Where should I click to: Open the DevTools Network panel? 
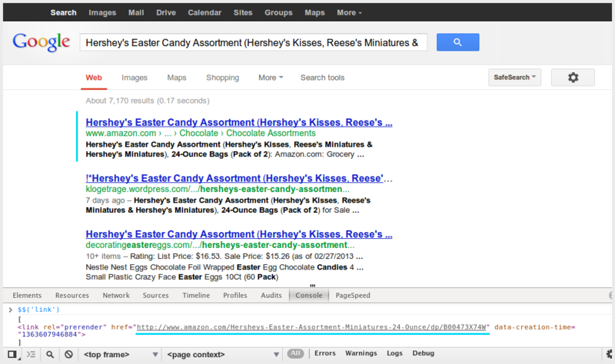pyautogui.click(x=116, y=296)
